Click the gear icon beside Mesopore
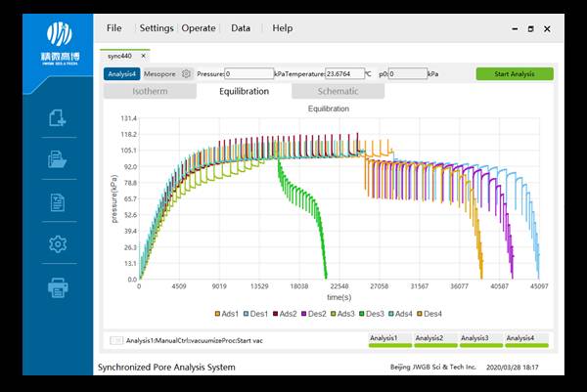 tap(186, 73)
